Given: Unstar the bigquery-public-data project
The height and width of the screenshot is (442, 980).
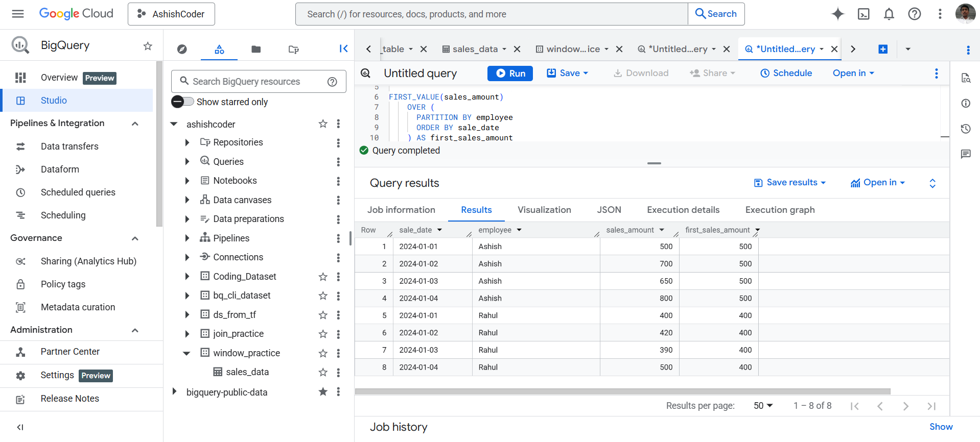Looking at the screenshot, I should 323,391.
